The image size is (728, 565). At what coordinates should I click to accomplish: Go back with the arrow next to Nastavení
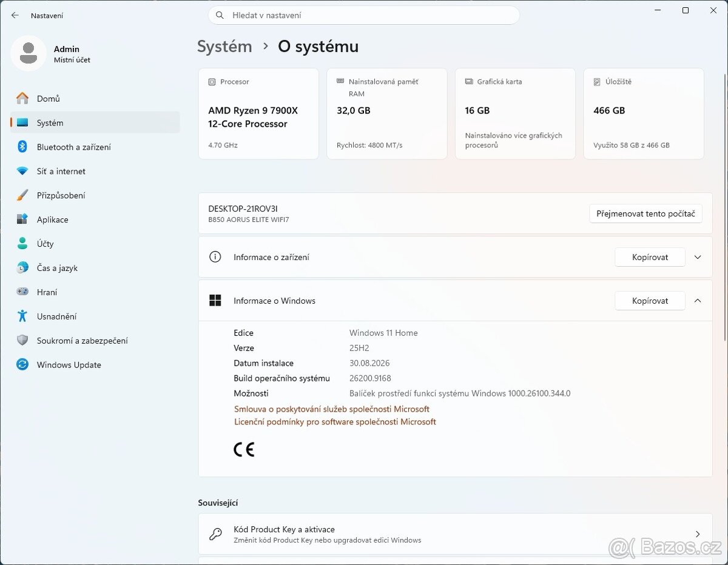(x=15, y=15)
